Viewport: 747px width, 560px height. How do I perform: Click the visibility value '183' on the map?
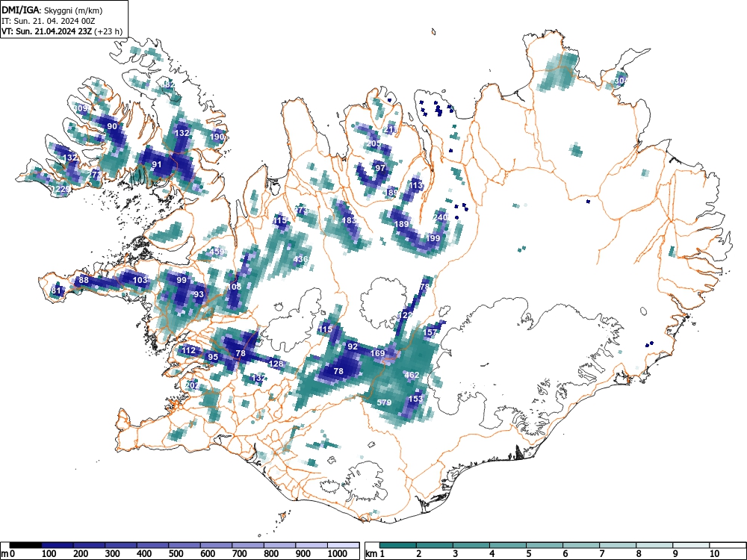(x=349, y=220)
